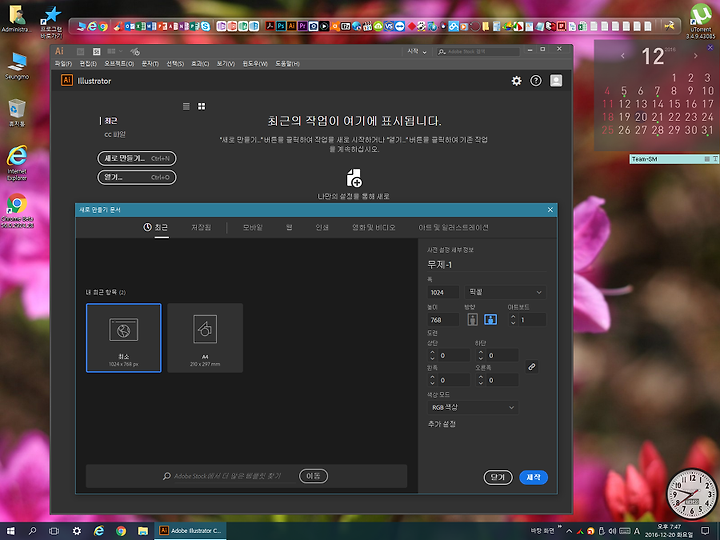Open the Bridge icon in Illustrator's top bar

(80, 51)
